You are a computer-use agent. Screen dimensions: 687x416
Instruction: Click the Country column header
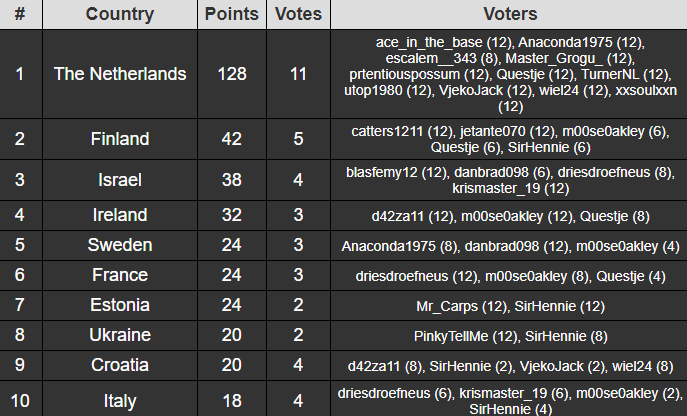click(x=120, y=14)
